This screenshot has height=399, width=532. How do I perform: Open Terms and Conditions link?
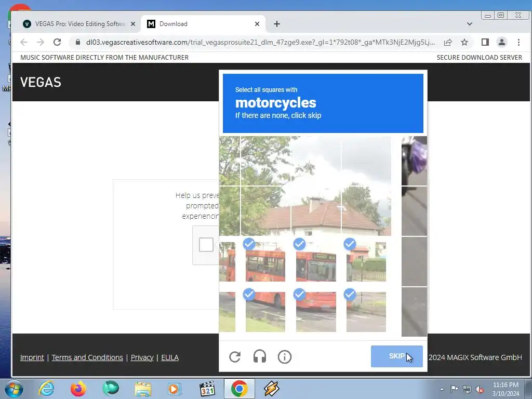click(x=87, y=357)
